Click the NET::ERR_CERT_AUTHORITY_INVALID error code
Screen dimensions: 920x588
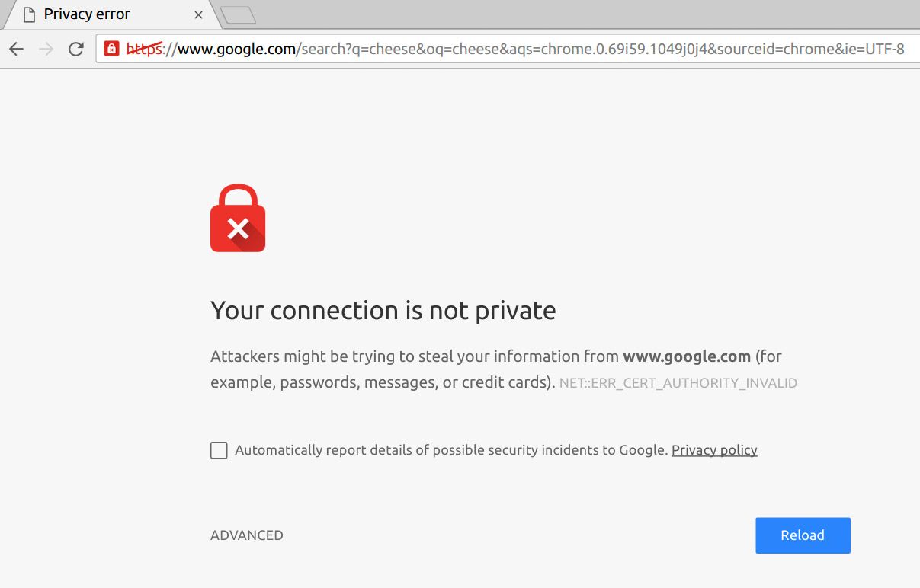click(678, 383)
